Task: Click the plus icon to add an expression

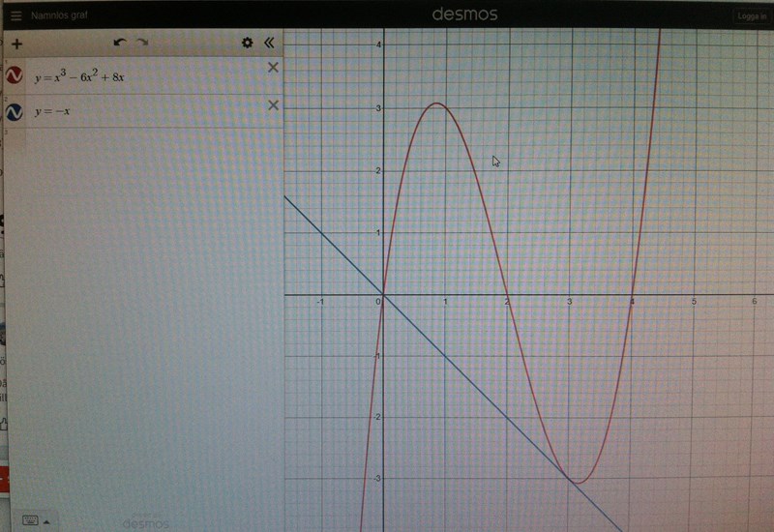Action: [16, 44]
